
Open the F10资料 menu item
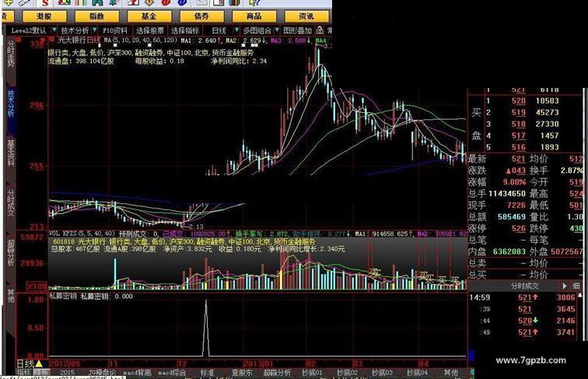[115, 30]
